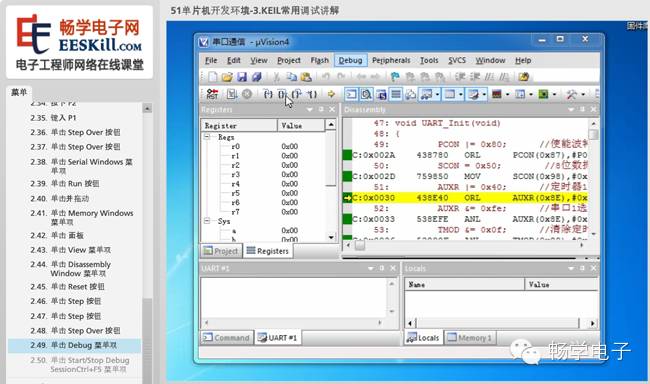
Task: Click the Save All icon
Action: point(257,77)
